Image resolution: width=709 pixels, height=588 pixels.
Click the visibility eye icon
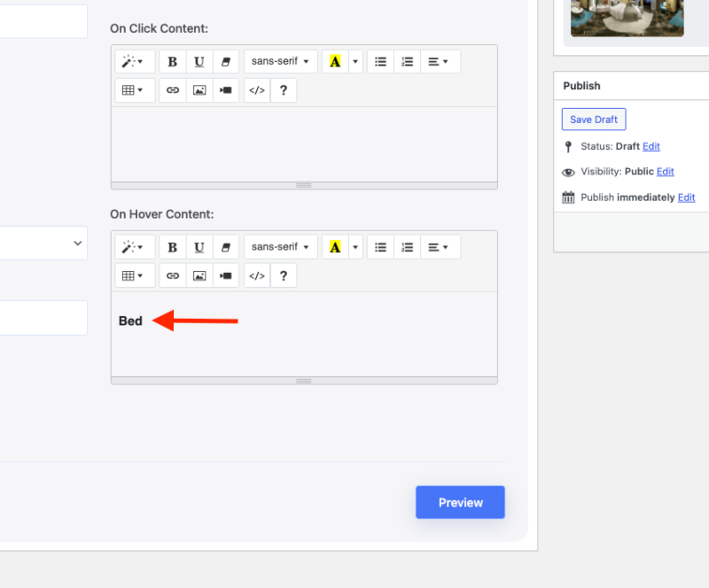(x=568, y=172)
